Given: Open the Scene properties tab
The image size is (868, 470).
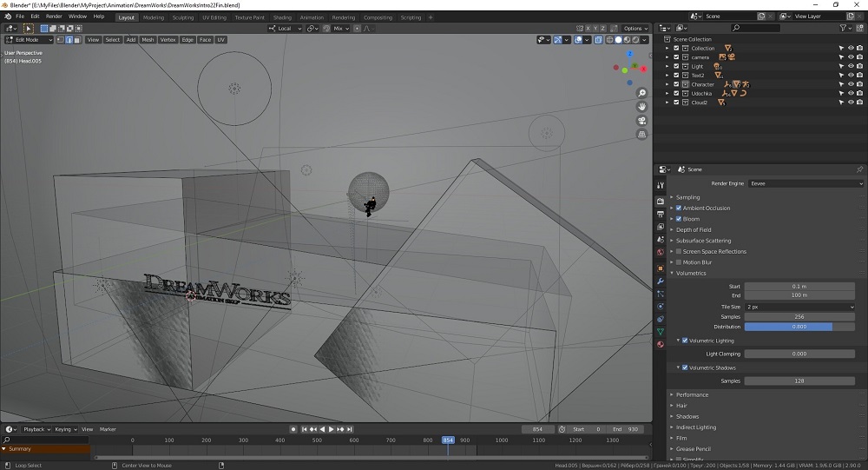Looking at the screenshot, I should 661,240.
